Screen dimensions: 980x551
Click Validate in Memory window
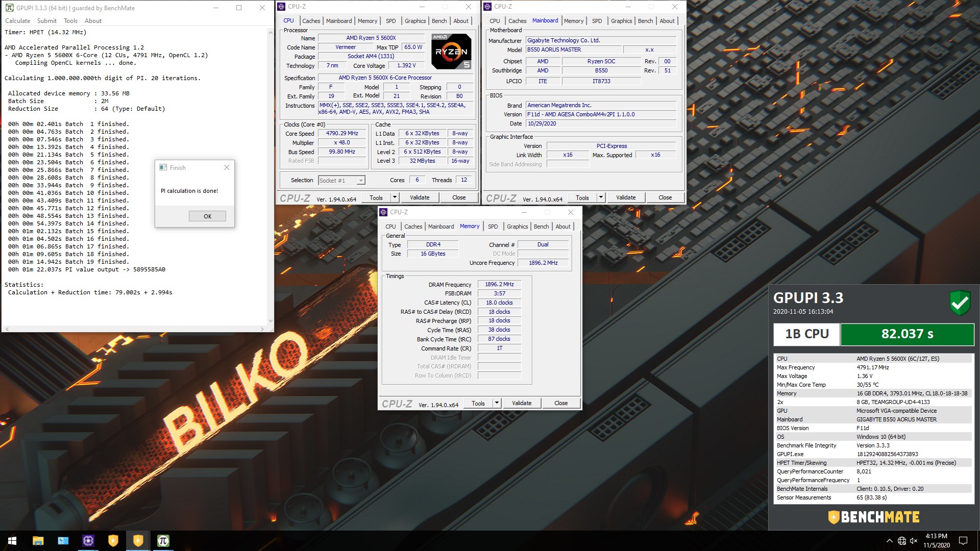[x=522, y=403]
